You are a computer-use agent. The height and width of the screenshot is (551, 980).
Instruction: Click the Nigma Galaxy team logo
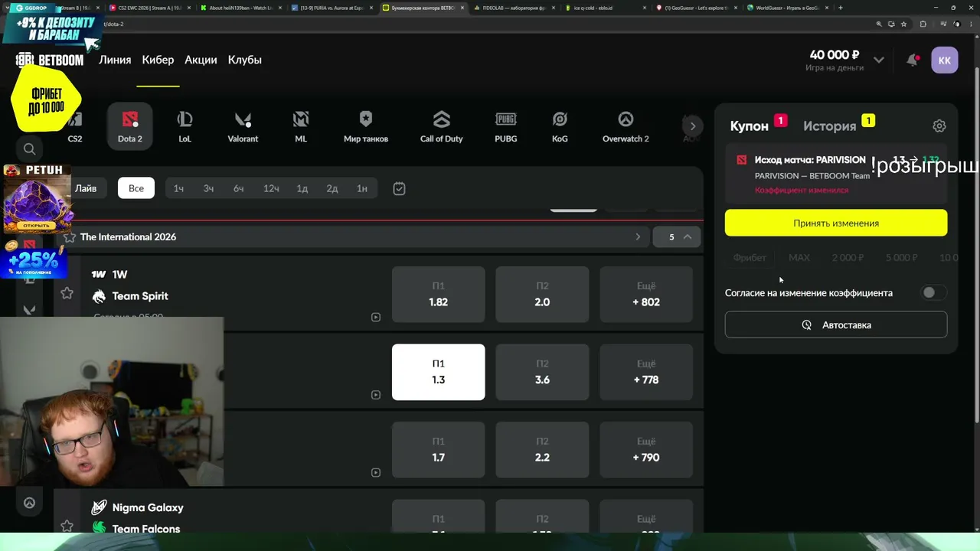[99, 507]
